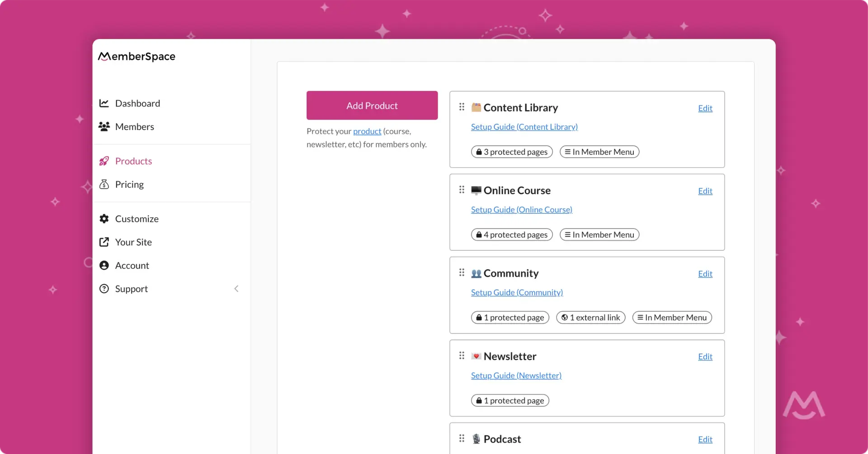Click the Members people icon
Screen dimensions: 868x454
[x=104, y=126]
